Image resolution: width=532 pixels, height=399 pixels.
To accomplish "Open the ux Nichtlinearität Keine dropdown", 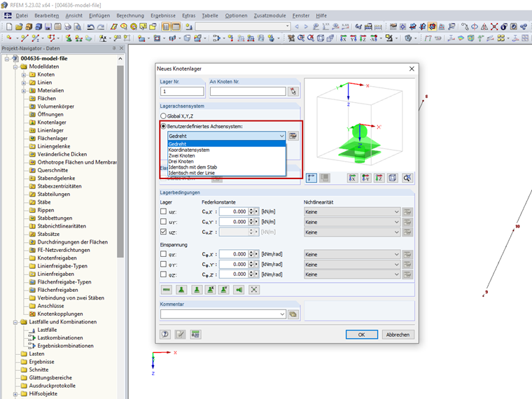I will click(x=352, y=211).
